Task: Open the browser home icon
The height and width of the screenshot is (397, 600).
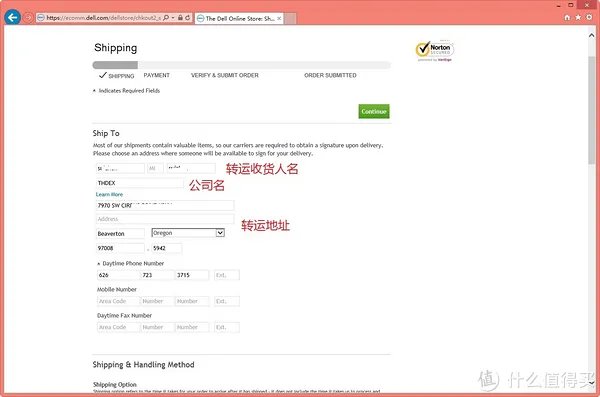Action: click(567, 17)
